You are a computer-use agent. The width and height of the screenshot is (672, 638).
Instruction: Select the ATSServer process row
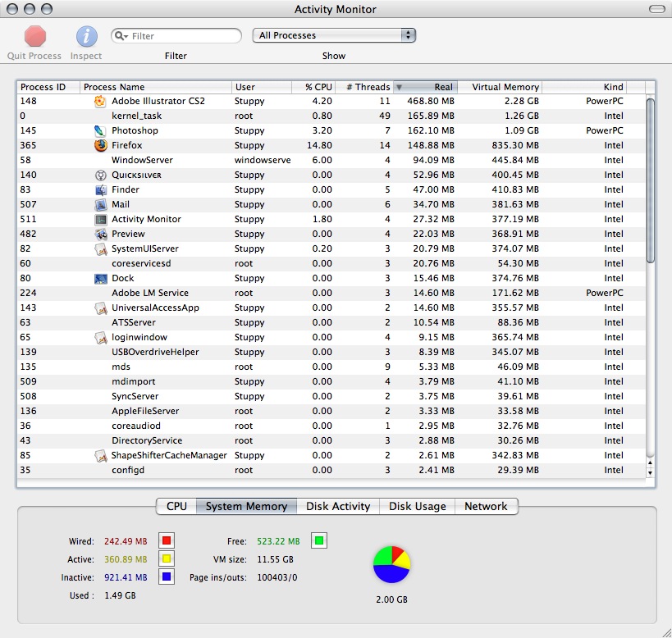[331, 323]
